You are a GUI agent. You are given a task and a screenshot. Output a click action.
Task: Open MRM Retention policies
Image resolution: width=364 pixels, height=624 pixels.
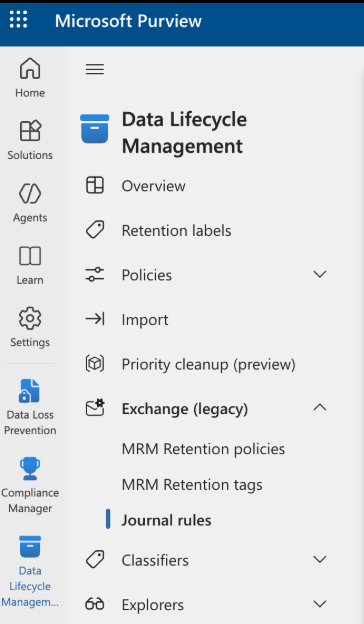(203, 449)
